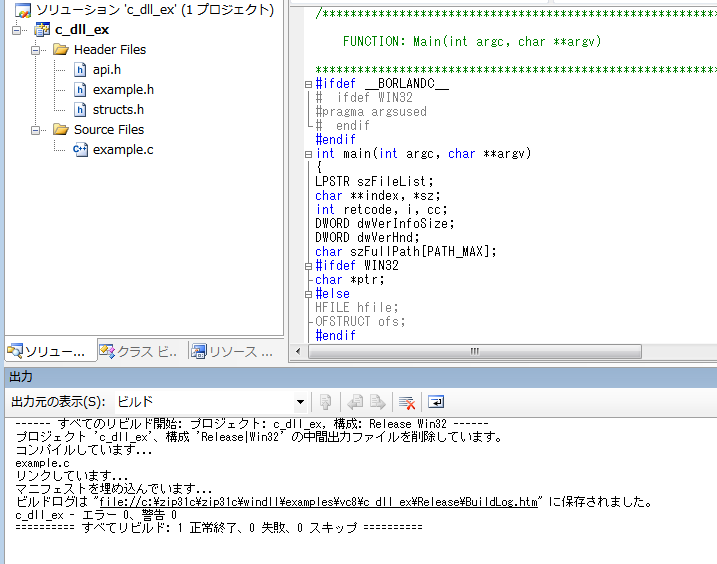The image size is (717, 564).
Task: Toggle word wrap in the output pane
Action: click(x=436, y=402)
